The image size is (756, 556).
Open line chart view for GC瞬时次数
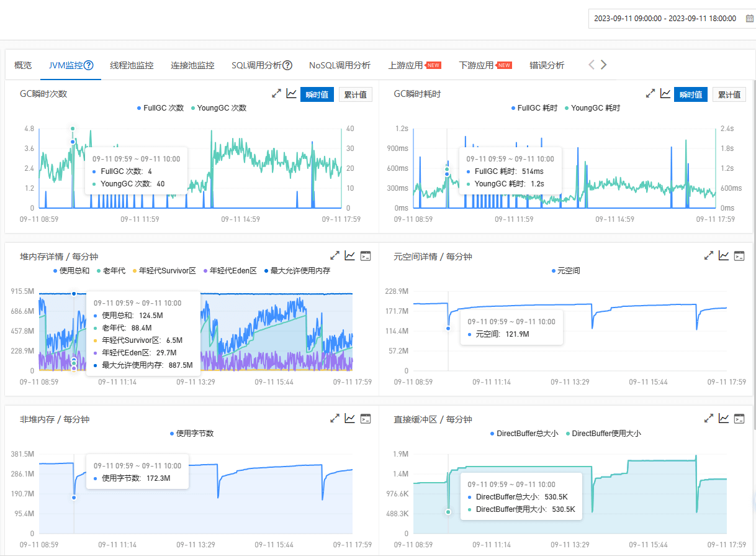click(291, 94)
